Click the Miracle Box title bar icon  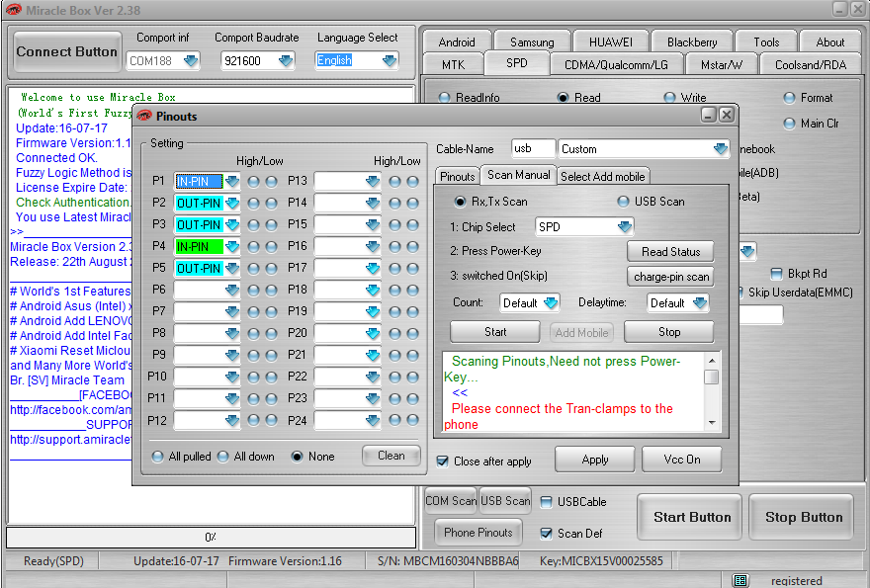pyautogui.click(x=13, y=10)
